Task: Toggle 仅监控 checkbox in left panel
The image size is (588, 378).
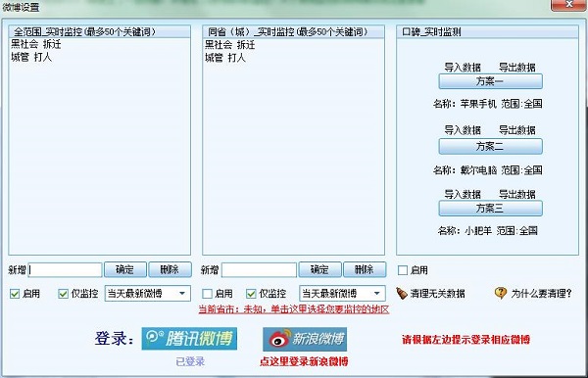Action: click(x=63, y=294)
